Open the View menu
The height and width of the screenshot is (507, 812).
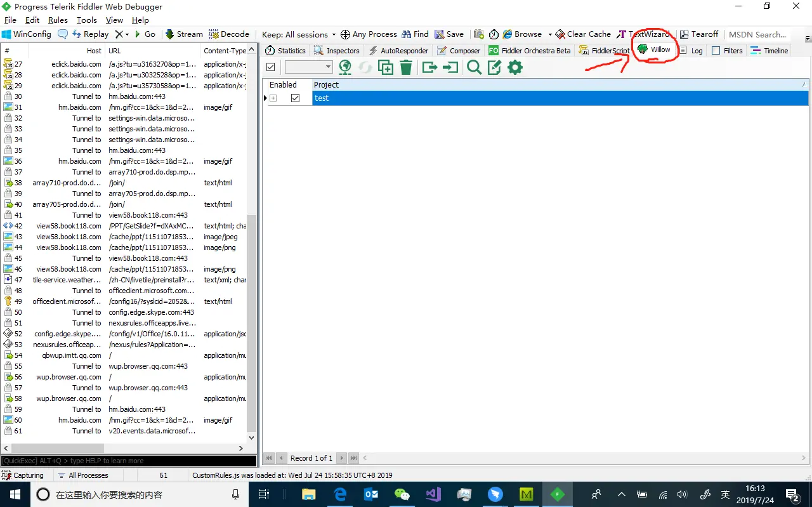pyautogui.click(x=114, y=20)
